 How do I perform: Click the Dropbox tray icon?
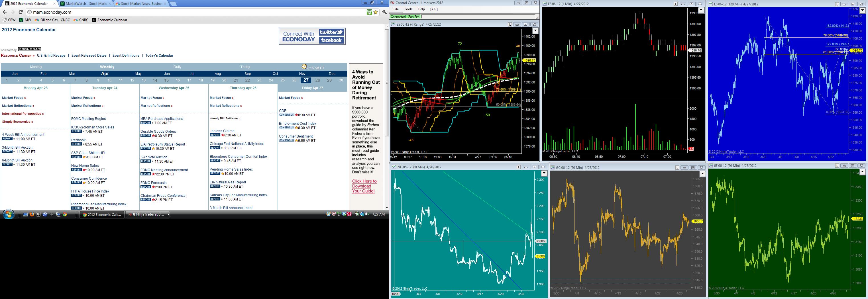(344, 214)
